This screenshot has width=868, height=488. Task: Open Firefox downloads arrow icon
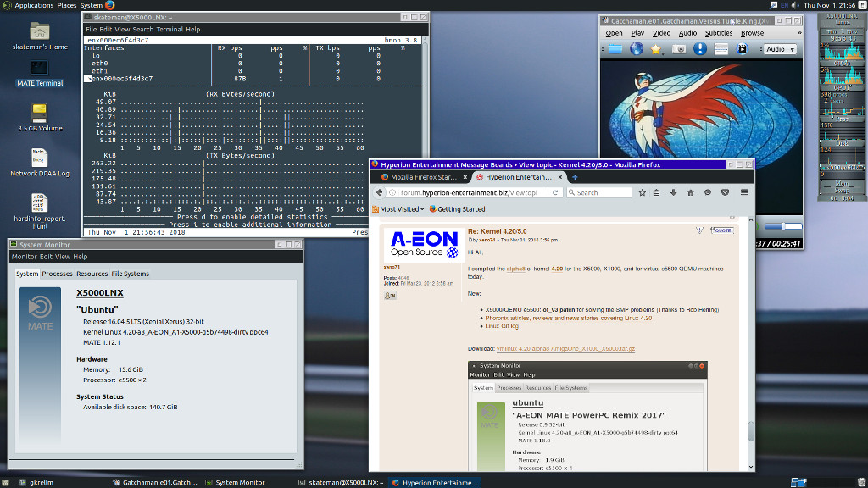point(674,192)
